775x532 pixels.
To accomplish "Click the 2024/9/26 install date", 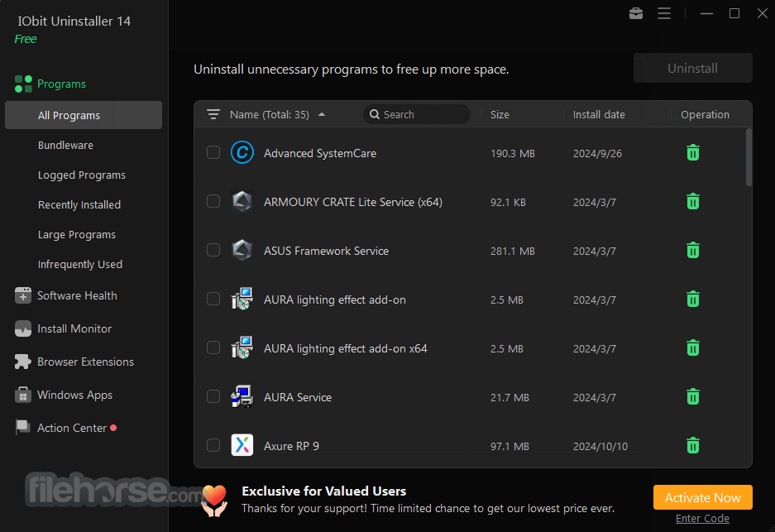I will tap(597, 154).
